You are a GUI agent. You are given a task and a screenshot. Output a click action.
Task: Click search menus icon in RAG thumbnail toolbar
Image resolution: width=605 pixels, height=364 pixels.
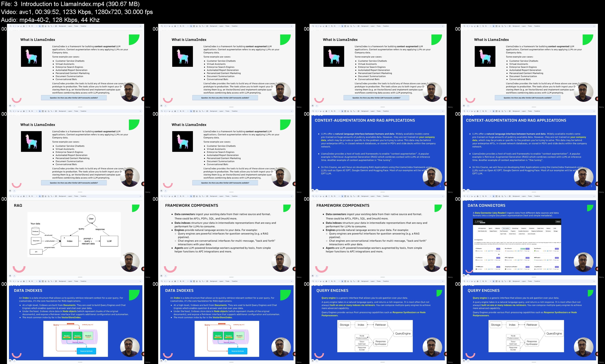(11, 196)
